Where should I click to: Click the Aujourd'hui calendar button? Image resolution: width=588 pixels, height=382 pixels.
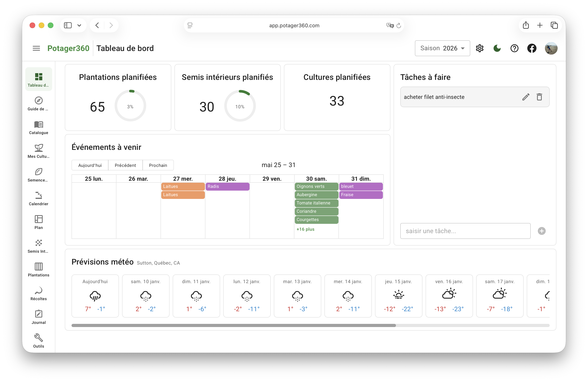(x=90, y=165)
